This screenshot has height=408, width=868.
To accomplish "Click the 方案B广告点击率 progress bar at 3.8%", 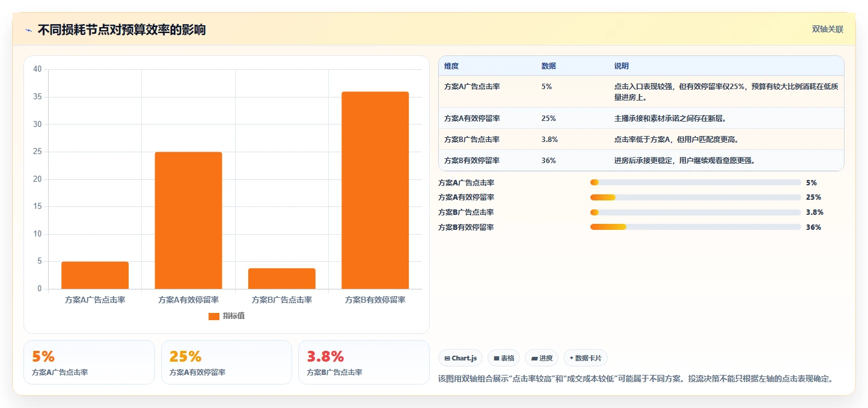I will tap(695, 212).
